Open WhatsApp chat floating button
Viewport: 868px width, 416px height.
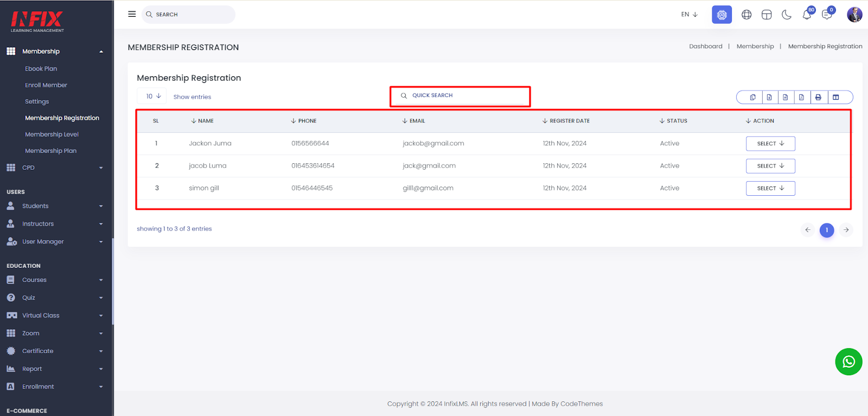coord(848,362)
